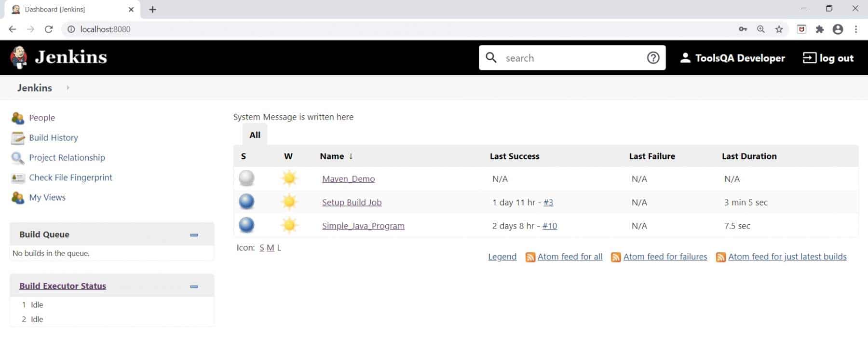Collapse the Build Executor Status panel
868x355 pixels.
coord(194,287)
